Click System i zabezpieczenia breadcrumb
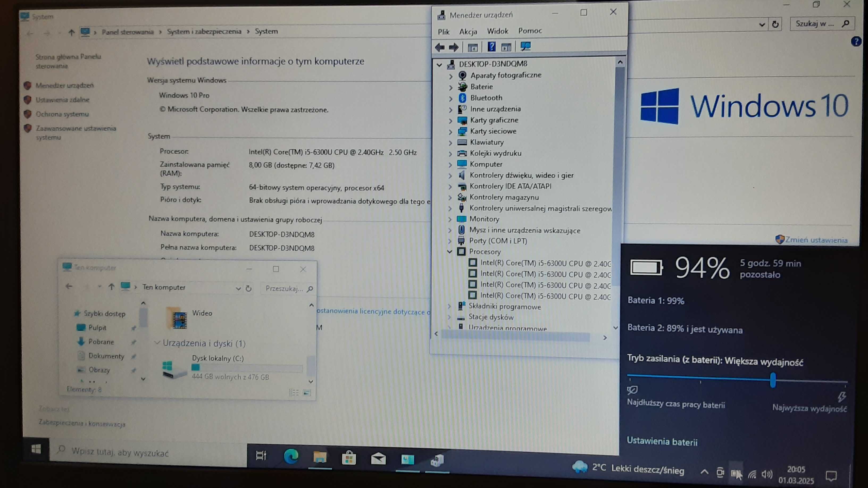 point(204,31)
